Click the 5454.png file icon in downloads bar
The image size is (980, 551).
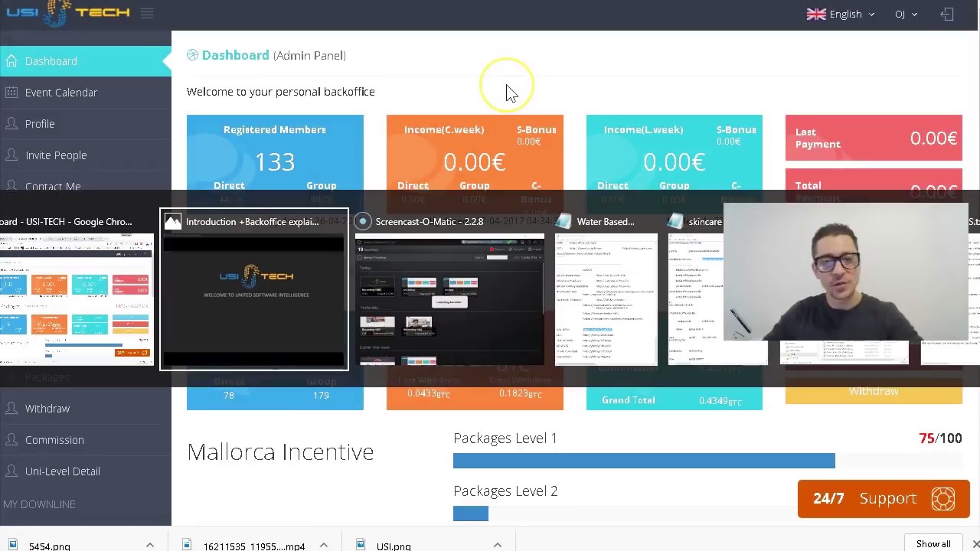click(x=13, y=545)
